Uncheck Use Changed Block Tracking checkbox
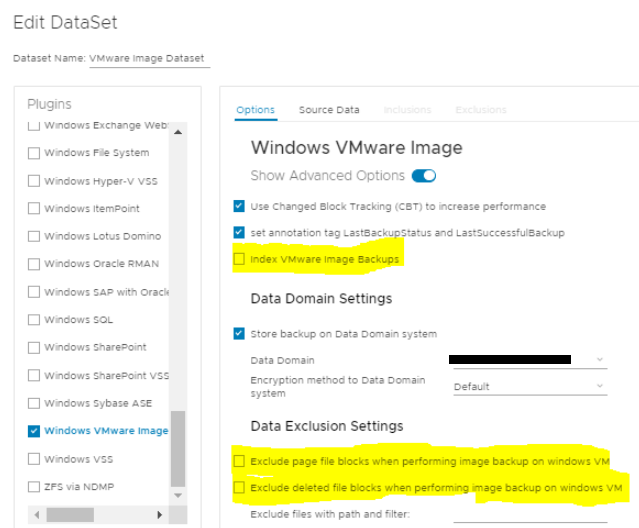 [x=239, y=206]
